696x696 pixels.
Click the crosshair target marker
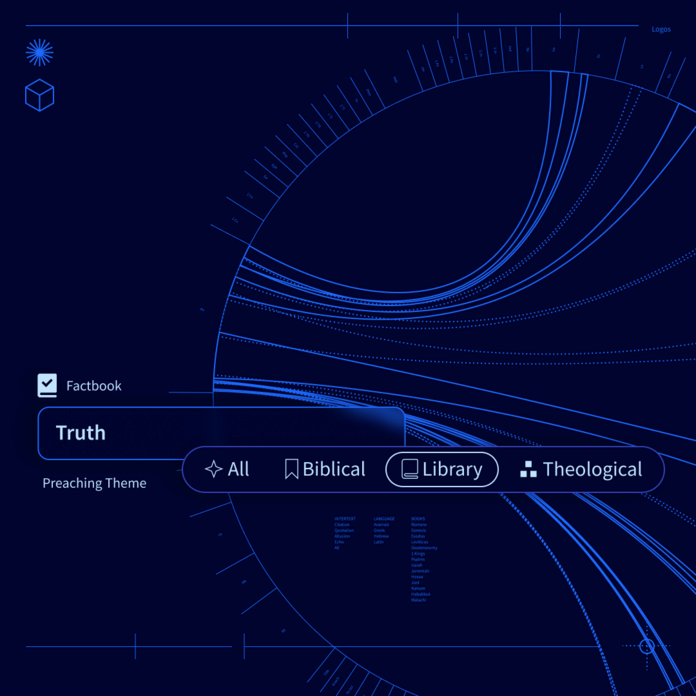[647, 646]
